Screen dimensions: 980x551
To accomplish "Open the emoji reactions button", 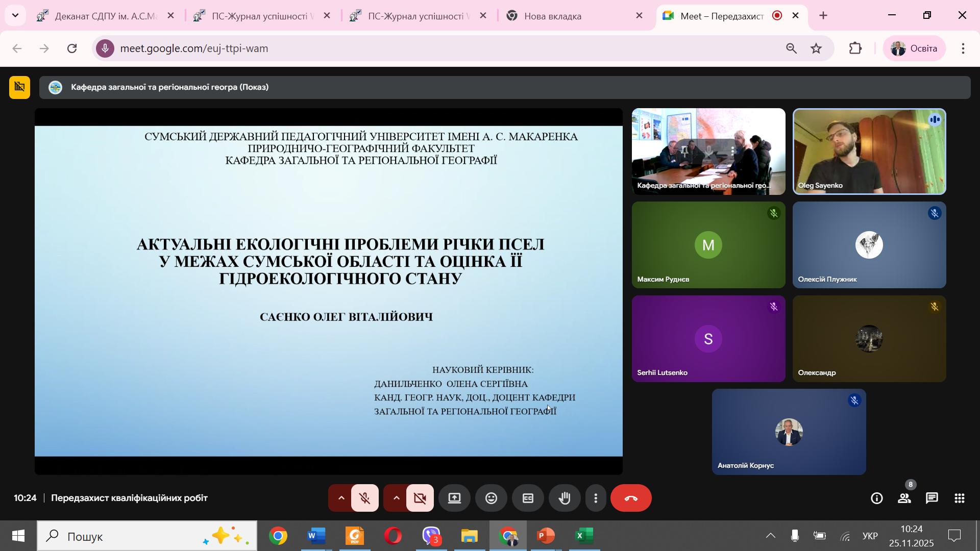I will click(x=491, y=498).
